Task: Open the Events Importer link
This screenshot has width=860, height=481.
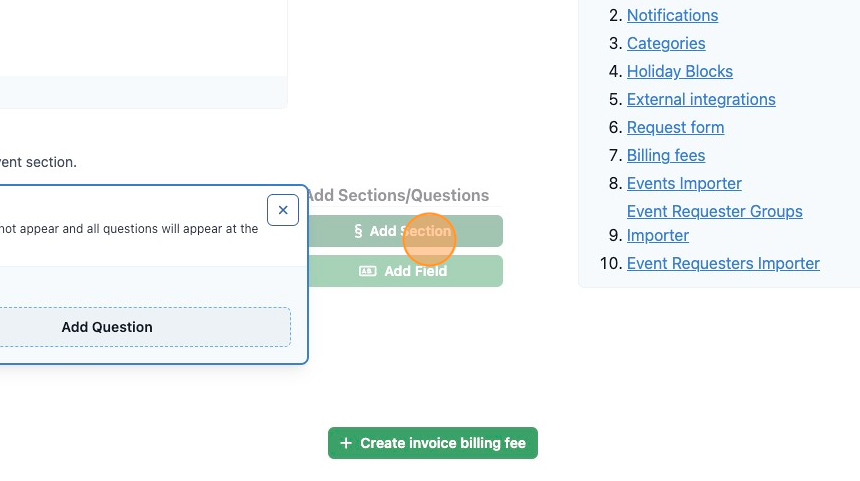Action: (684, 183)
